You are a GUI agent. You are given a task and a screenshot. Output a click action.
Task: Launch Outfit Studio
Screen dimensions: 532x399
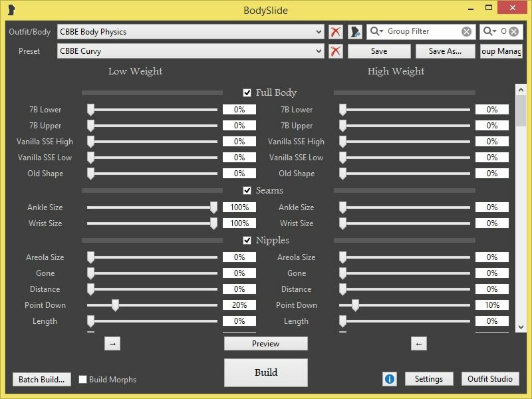pos(490,379)
